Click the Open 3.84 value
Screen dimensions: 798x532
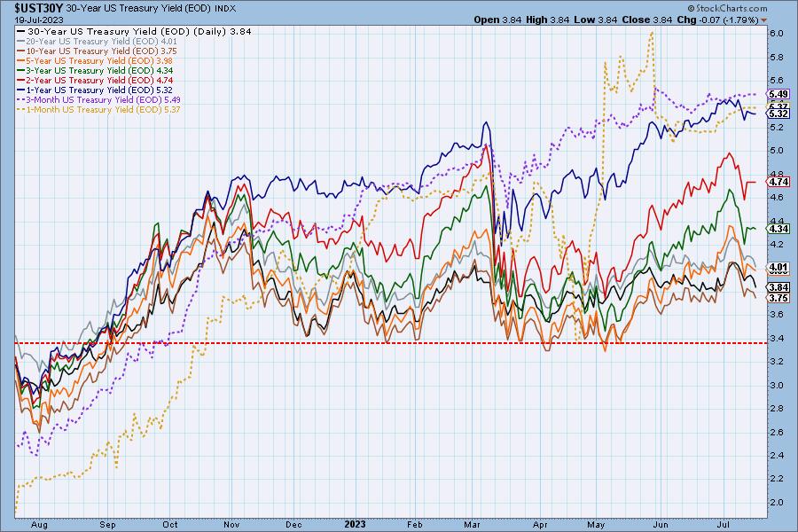point(497,20)
